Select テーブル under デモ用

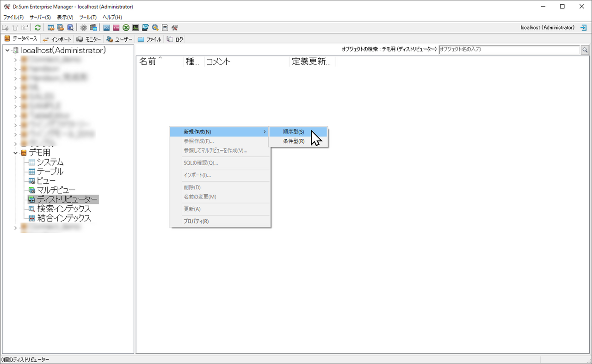50,171
